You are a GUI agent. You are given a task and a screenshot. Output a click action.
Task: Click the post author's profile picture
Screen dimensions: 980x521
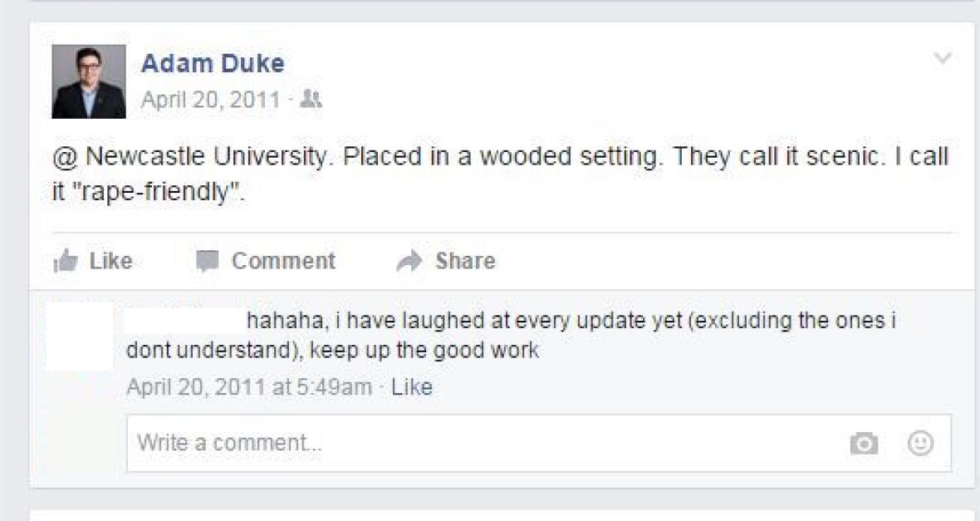pos(89,81)
